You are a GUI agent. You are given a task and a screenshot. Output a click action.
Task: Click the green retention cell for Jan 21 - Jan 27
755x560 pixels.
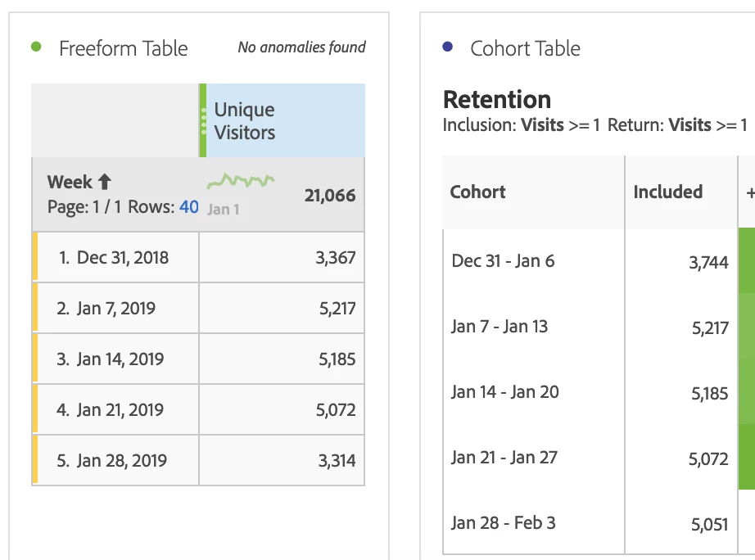746,458
